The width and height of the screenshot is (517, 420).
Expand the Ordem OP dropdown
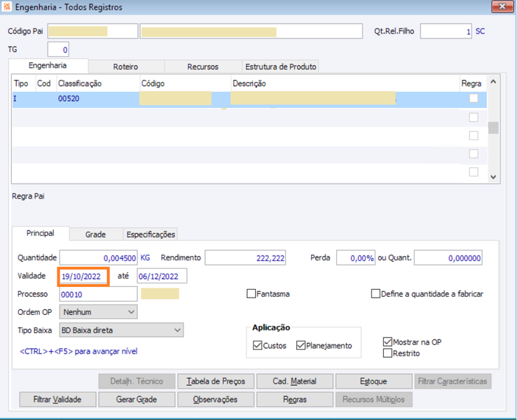point(98,312)
